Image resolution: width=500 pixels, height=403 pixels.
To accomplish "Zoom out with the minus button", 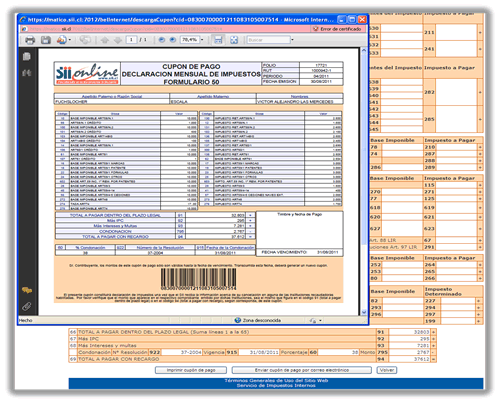I will click(162, 40).
